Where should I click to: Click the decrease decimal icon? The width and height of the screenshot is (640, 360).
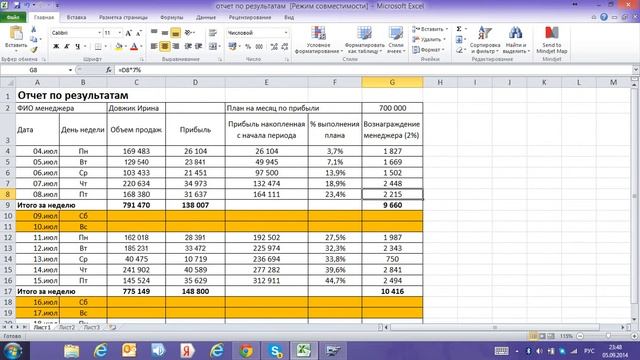[285, 47]
